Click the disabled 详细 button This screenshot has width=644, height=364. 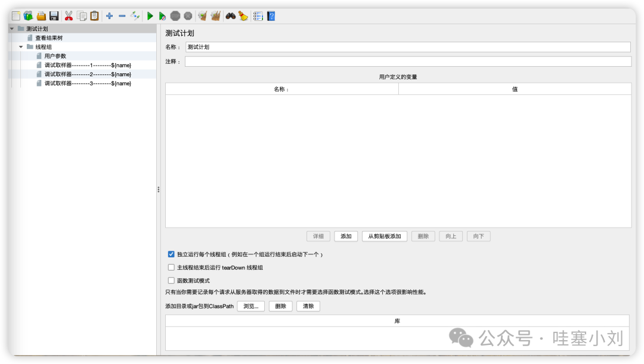[x=318, y=237]
